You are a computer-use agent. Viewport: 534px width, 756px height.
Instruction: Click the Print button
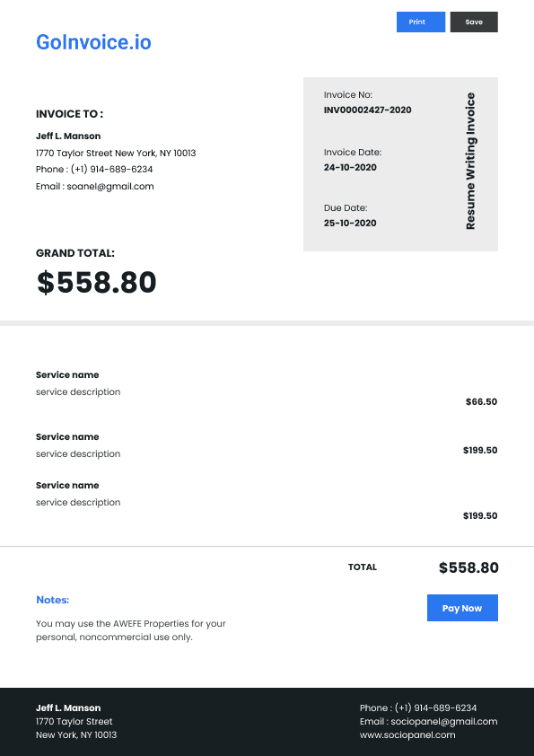(421, 22)
